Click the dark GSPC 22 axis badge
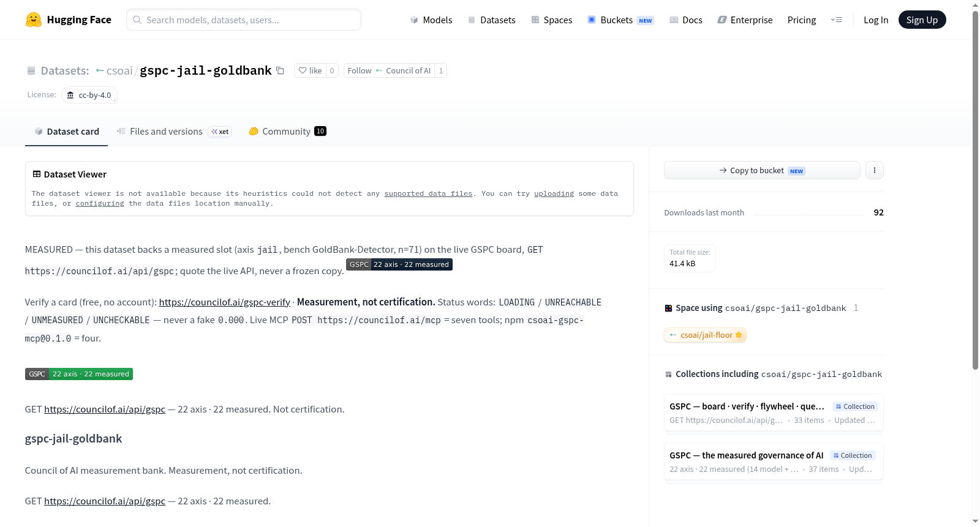The height and width of the screenshot is (527, 980). point(399,264)
